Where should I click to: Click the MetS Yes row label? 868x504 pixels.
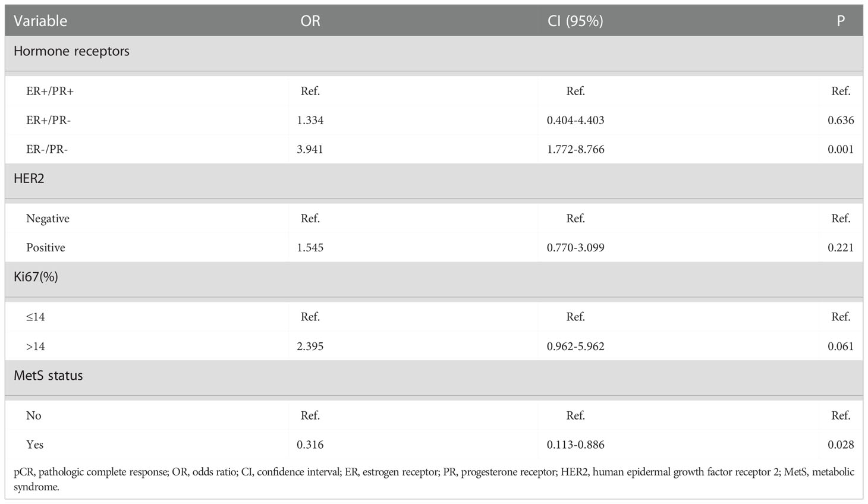tap(34, 445)
